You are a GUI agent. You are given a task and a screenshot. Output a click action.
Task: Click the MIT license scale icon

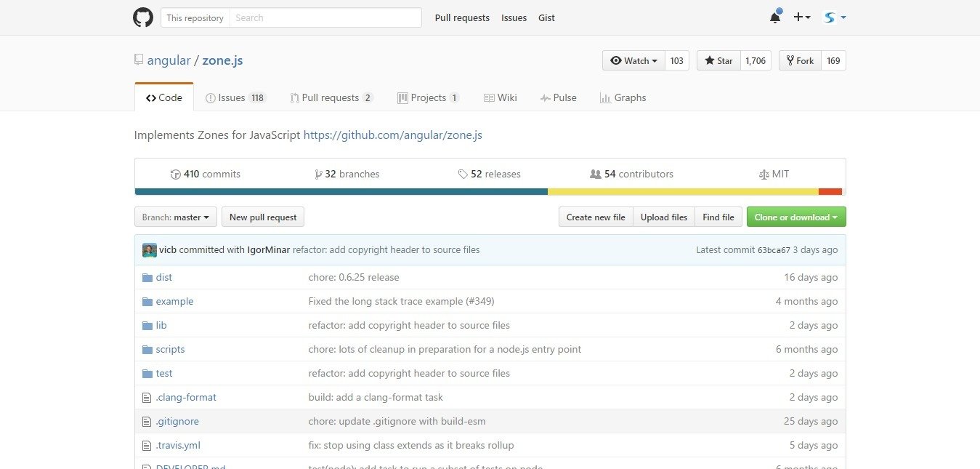pos(764,175)
